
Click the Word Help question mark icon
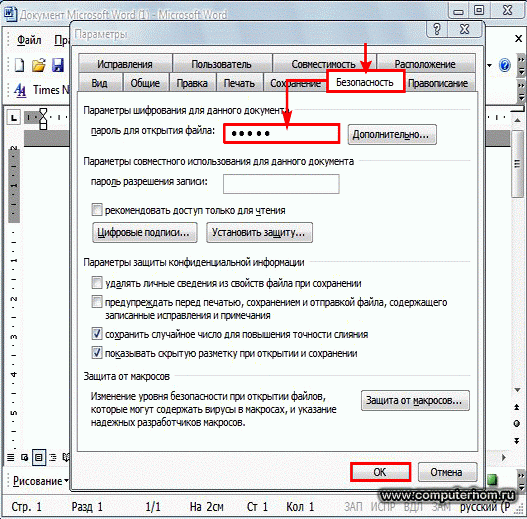click(504, 65)
